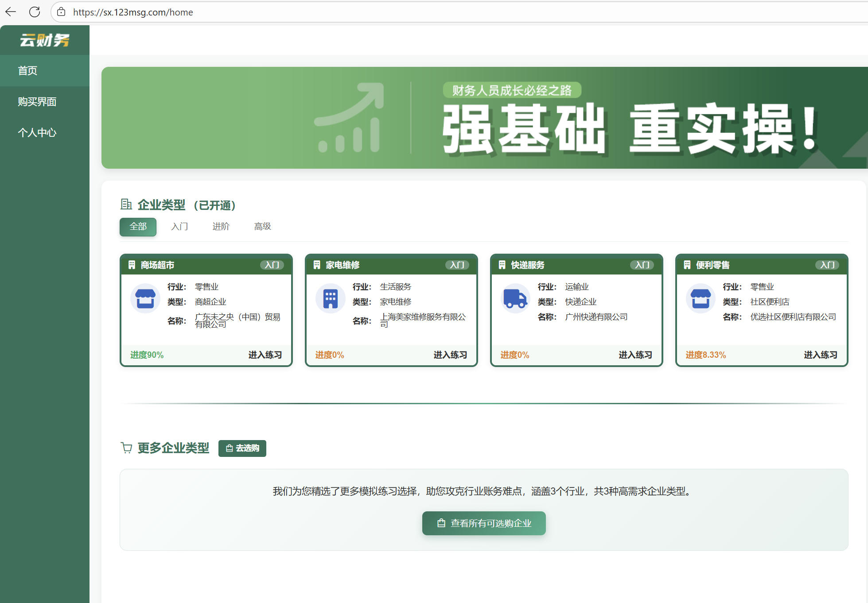Viewport: 868px width, 603px height.
Task: Switch to the 进阶 filter
Action: pyautogui.click(x=221, y=227)
